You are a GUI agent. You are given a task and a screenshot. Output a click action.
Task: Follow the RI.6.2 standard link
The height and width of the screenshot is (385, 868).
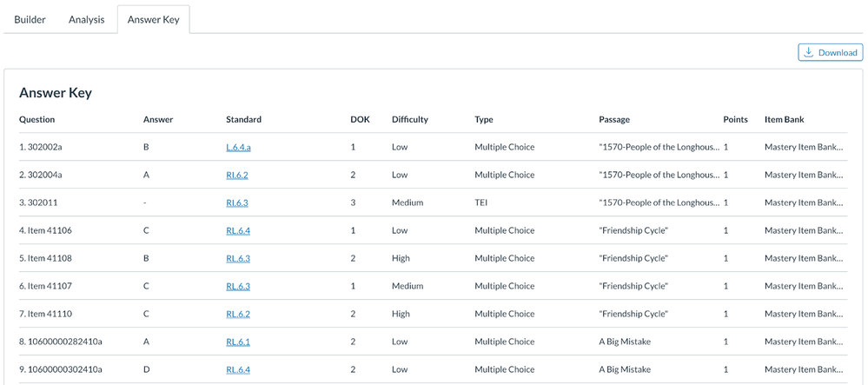237,175
